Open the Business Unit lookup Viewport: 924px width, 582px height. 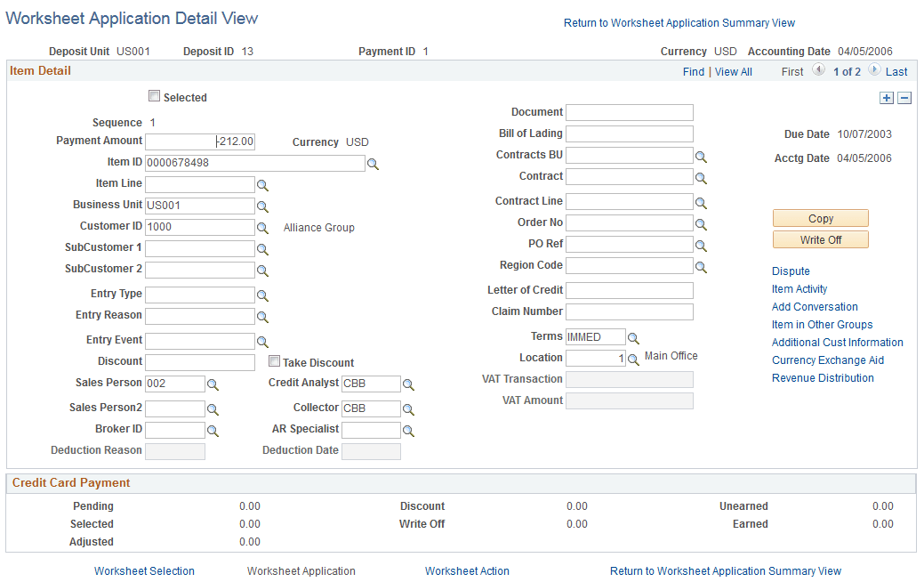click(x=262, y=206)
